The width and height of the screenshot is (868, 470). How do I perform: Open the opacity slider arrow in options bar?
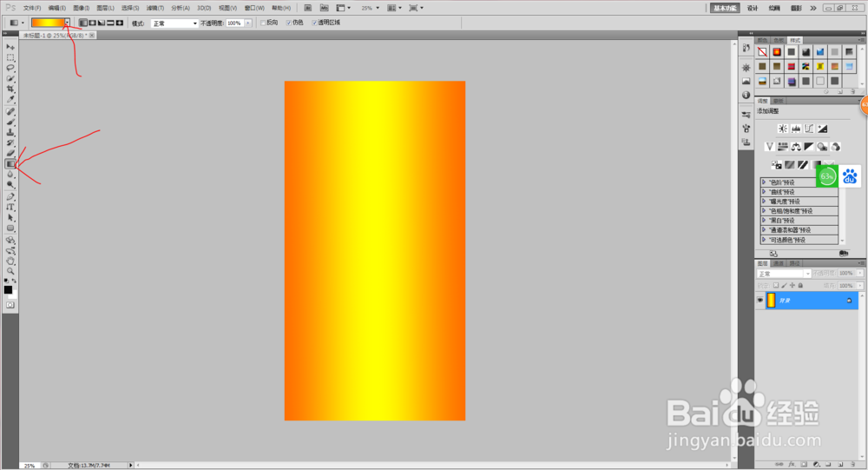click(248, 23)
